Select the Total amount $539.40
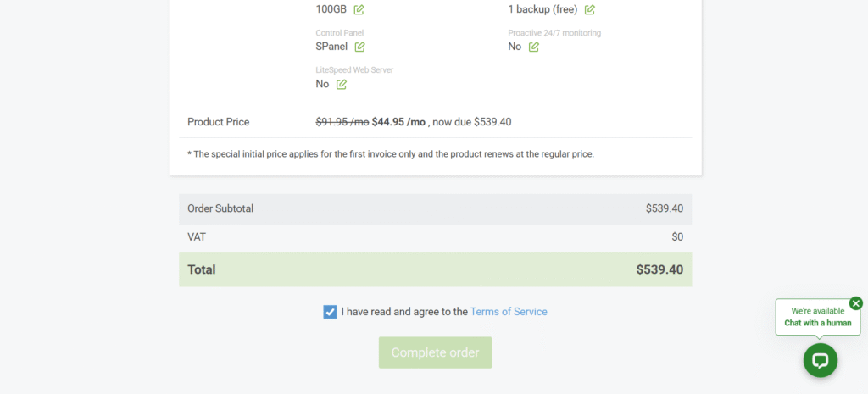 (x=659, y=269)
